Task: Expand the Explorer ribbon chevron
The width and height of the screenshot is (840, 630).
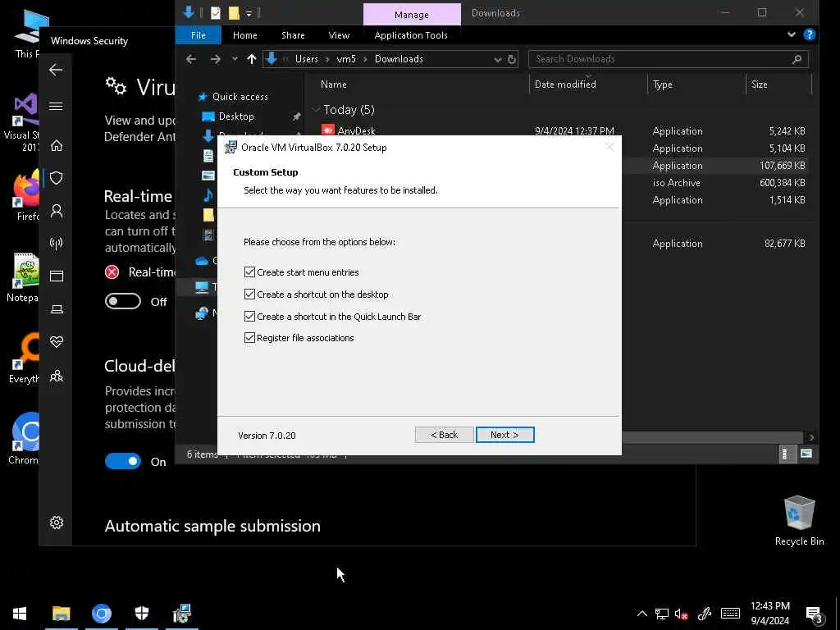Action: [x=792, y=34]
